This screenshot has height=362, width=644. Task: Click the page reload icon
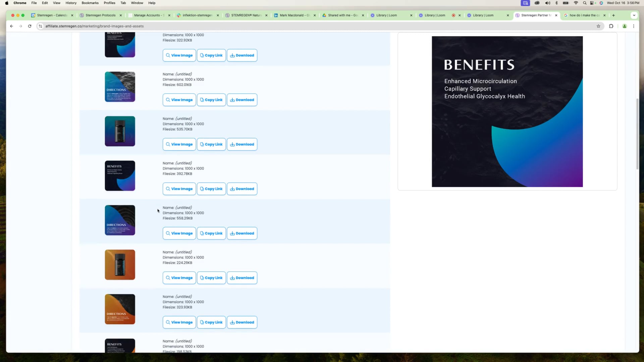[30, 26]
